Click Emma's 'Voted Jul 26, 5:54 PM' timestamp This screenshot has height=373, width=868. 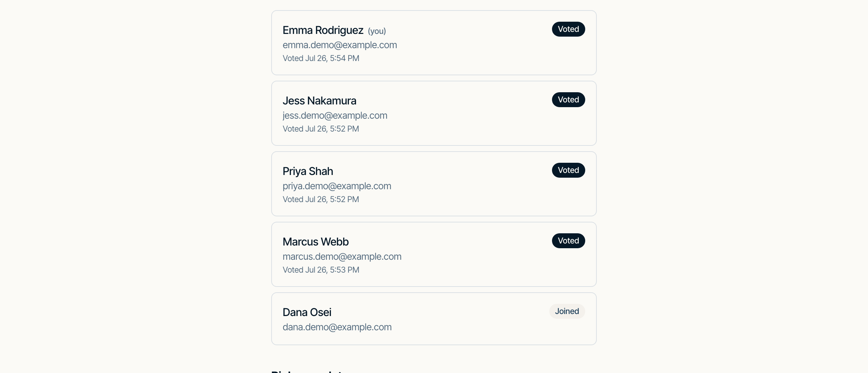pyautogui.click(x=321, y=58)
